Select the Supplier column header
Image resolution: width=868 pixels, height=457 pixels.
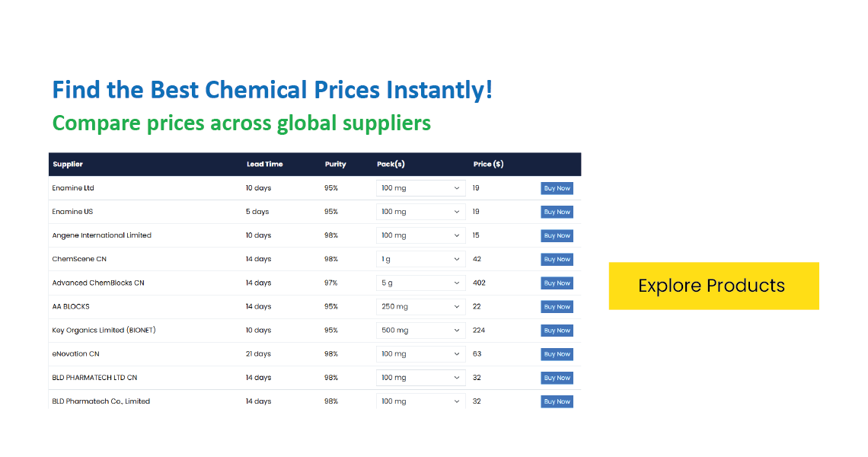pyautogui.click(x=68, y=164)
